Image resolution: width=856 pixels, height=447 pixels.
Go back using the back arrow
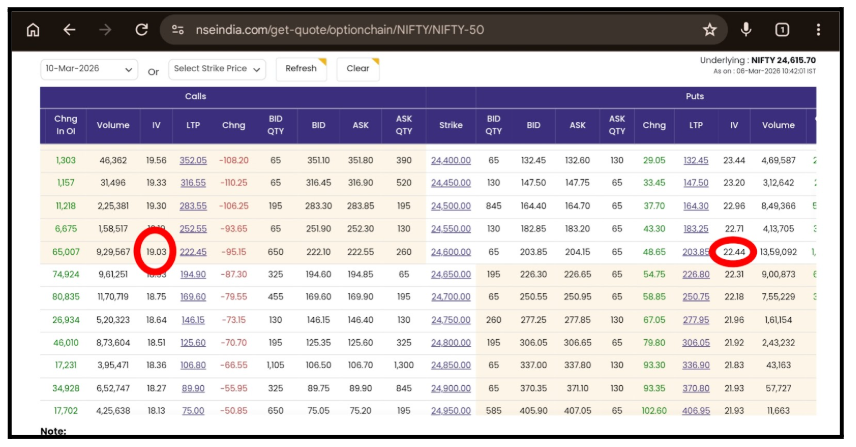pyautogui.click(x=69, y=30)
